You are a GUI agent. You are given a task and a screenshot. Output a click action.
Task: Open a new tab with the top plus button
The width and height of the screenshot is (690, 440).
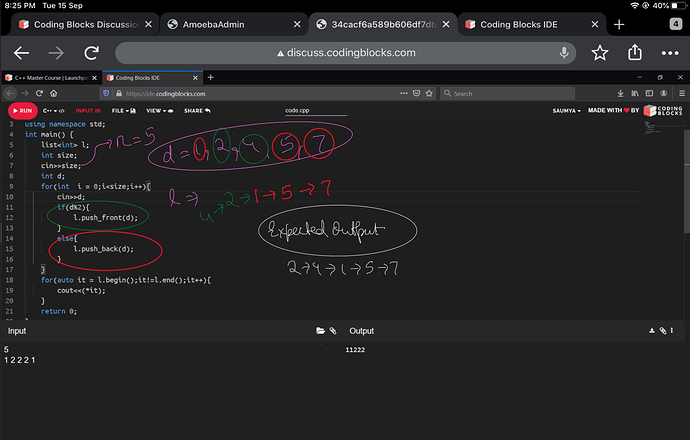[619, 25]
